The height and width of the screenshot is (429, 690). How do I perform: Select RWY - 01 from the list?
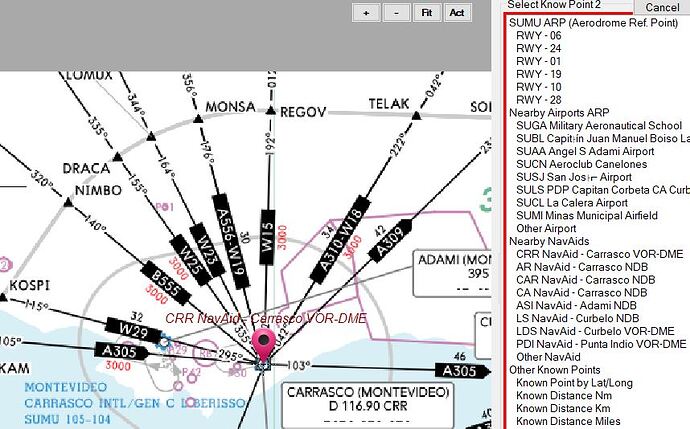coord(539,61)
